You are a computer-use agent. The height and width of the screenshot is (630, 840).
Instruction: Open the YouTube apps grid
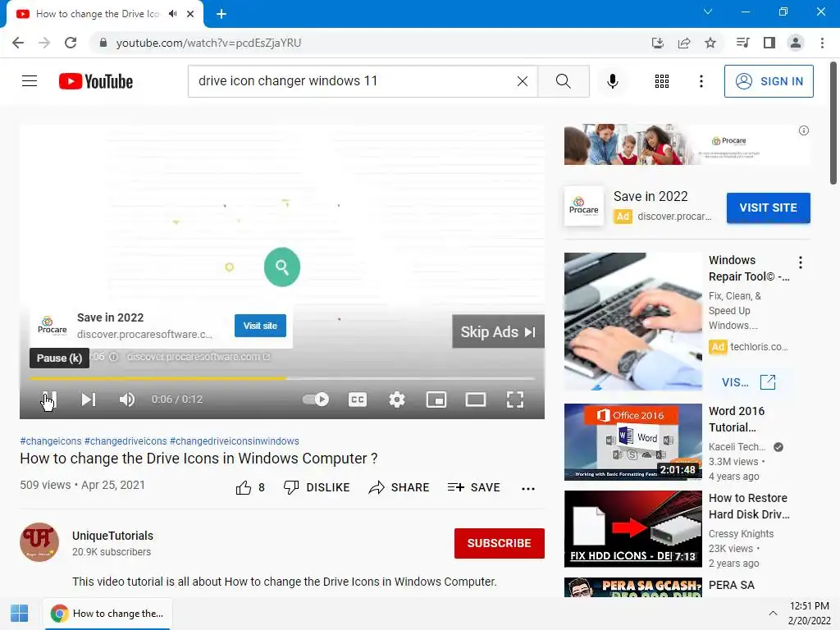tap(662, 81)
